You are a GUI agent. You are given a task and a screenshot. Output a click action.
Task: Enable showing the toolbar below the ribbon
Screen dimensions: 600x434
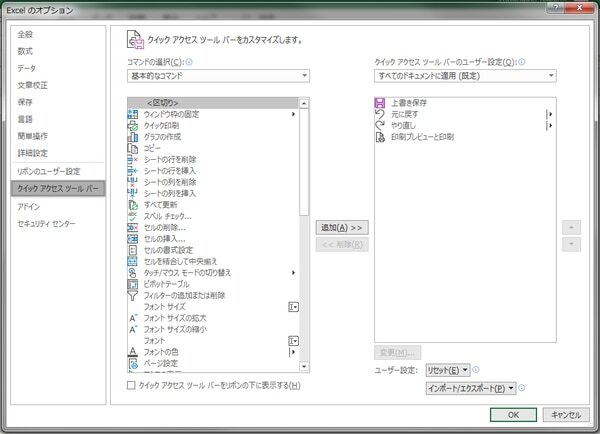pyautogui.click(x=133, y=385)
